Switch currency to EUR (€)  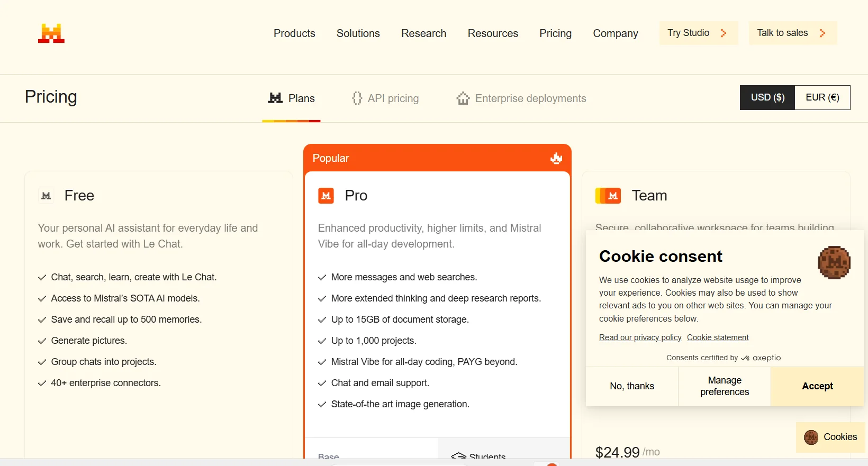point(822,97)
